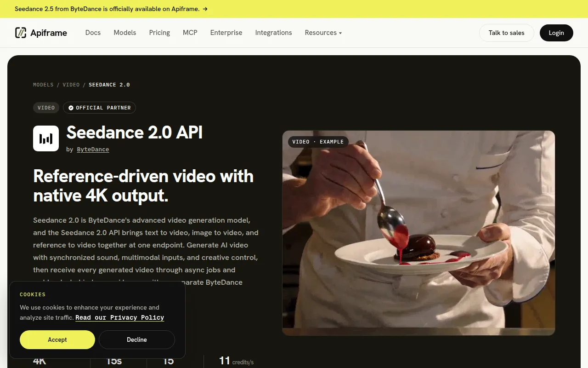588x368 pixels.
Task: Follow the ByteDance author link
Action: (93, 149)
